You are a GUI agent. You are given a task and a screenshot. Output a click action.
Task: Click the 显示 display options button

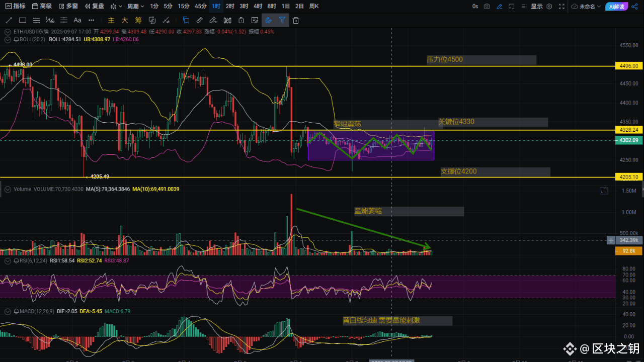coord(536,6)
